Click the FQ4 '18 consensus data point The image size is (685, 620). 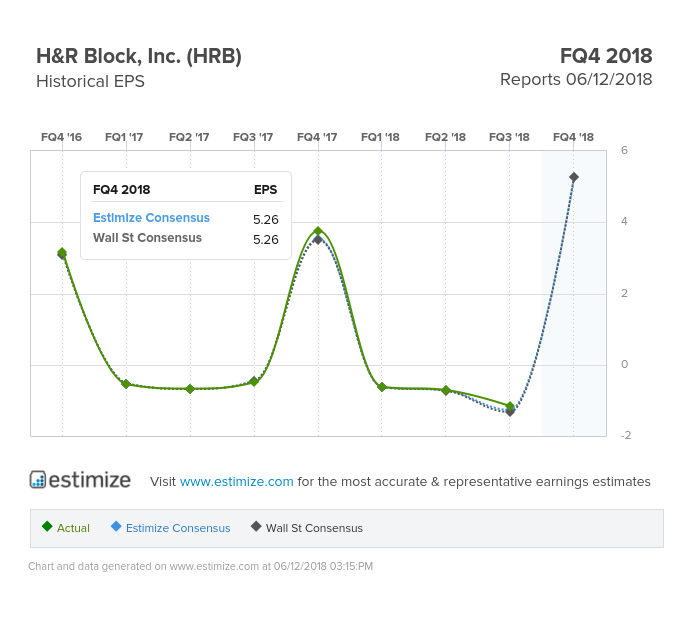tap(574, 177)
